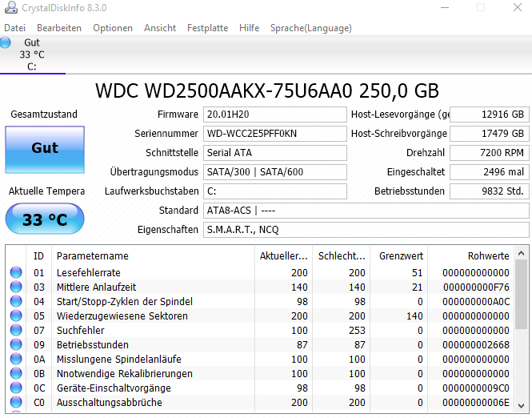Viewport: 532px width, 418px height.
Task: Click the CrystalDiskInfo app icon in title bar
Action: [x=11, y=7]
